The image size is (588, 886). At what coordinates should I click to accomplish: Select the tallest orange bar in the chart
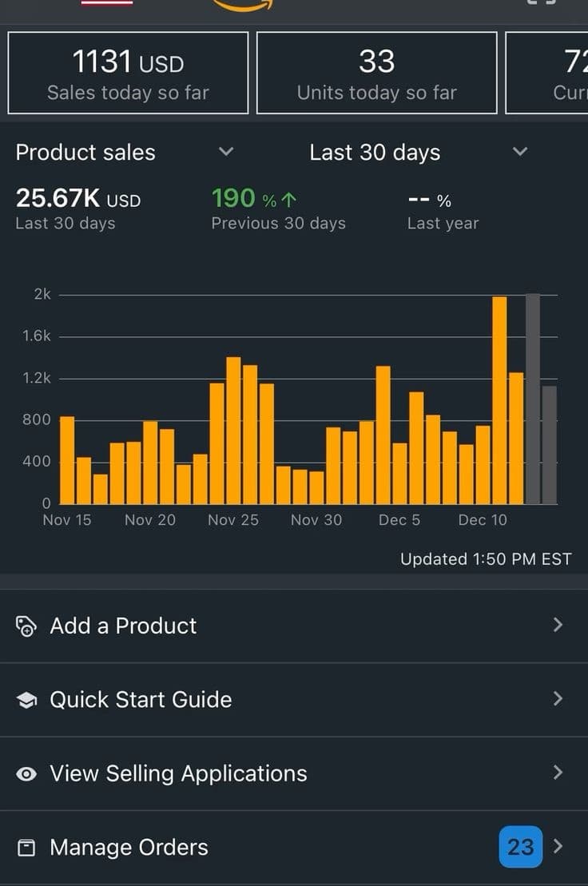point(499,399)
